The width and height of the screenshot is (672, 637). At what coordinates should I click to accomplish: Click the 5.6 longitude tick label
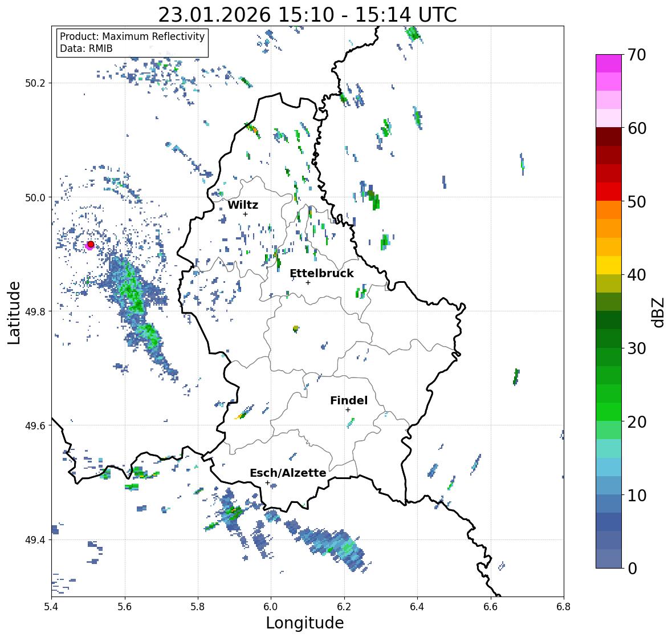(x=125, y=607)
